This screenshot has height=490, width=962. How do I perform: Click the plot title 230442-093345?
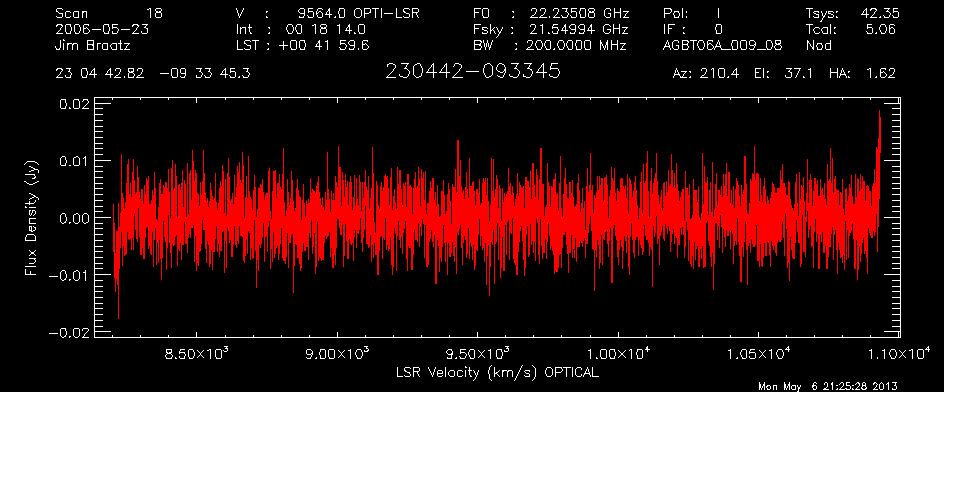click(472, 73)
